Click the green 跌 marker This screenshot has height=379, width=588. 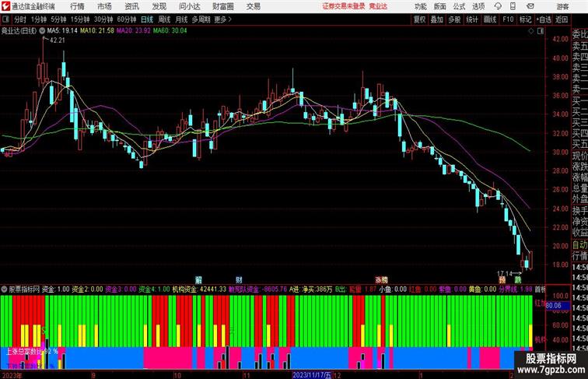click(x=518, y=279)
